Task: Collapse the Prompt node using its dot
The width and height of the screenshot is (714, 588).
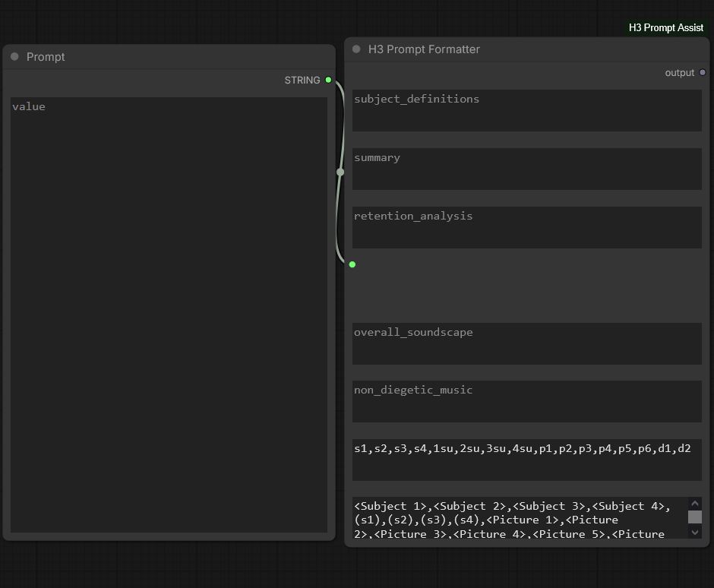Action: click(14, 56)
